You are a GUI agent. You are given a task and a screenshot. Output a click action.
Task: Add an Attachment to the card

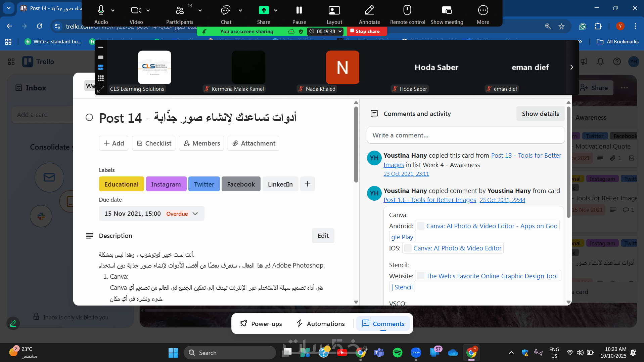click(x=254, y=143)
